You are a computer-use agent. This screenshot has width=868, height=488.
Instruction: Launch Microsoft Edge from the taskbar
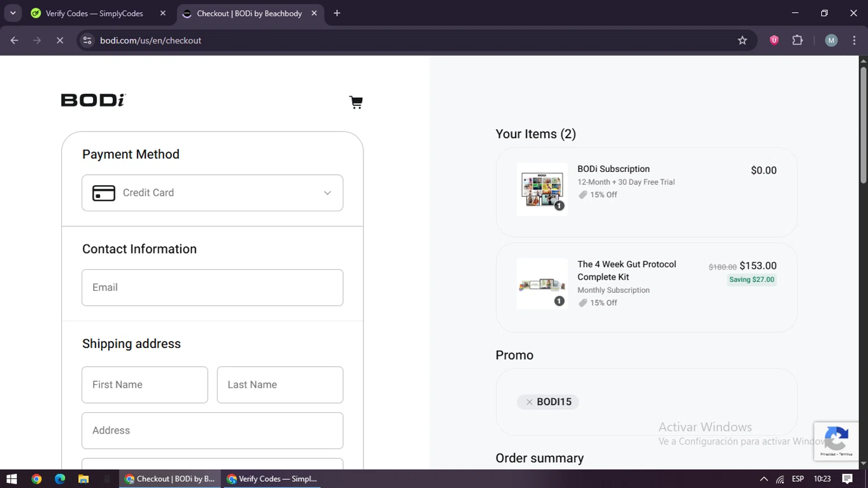(x=60, y=479)
